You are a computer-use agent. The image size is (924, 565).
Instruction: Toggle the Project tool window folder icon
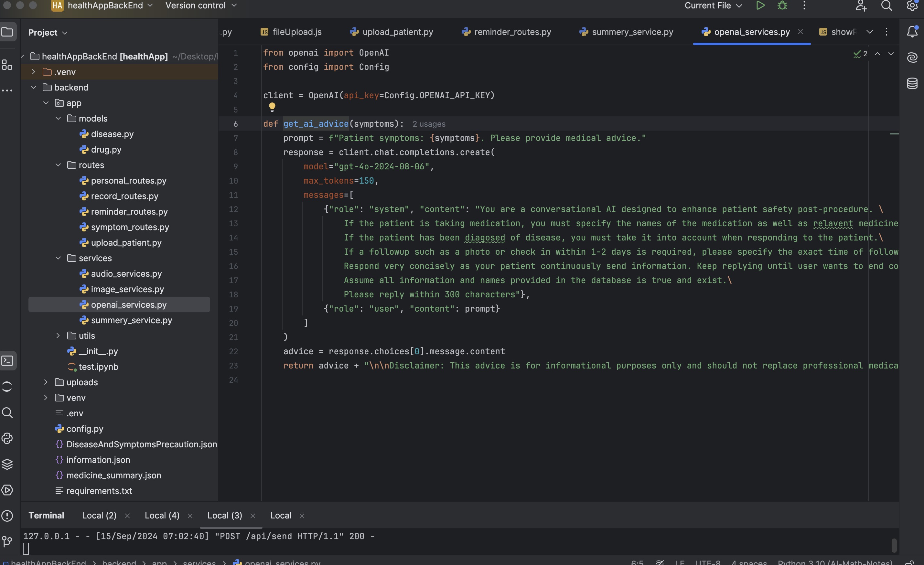[7, 32]
